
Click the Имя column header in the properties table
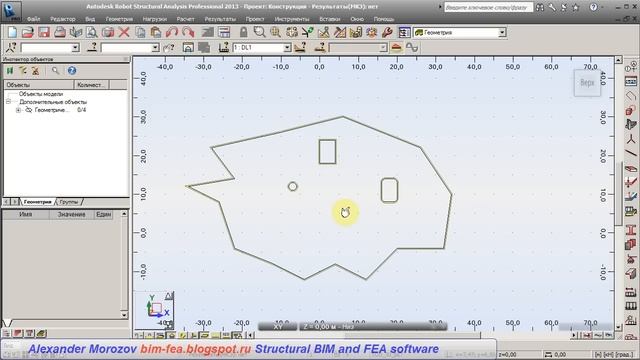coord(26,214)
